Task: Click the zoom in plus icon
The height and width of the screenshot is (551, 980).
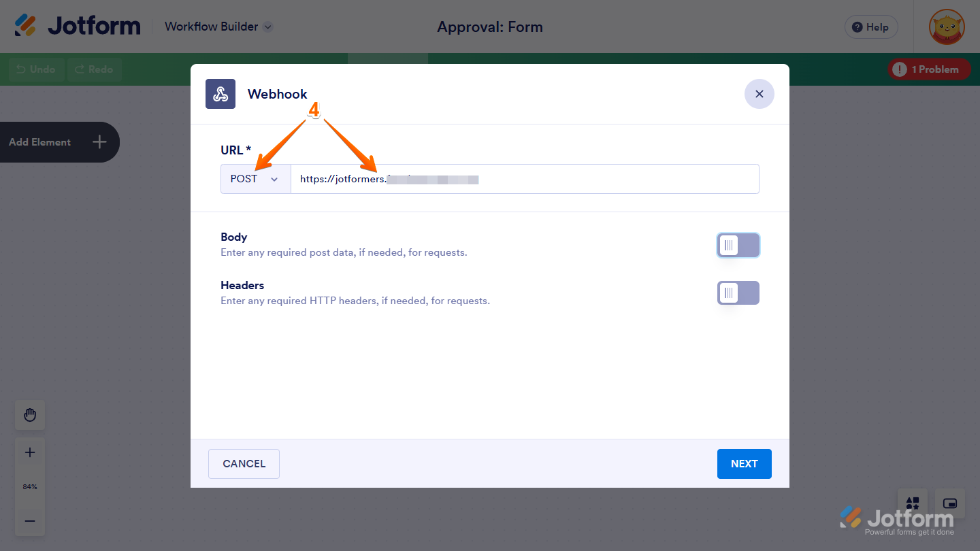Action: (x=29, y=452)
